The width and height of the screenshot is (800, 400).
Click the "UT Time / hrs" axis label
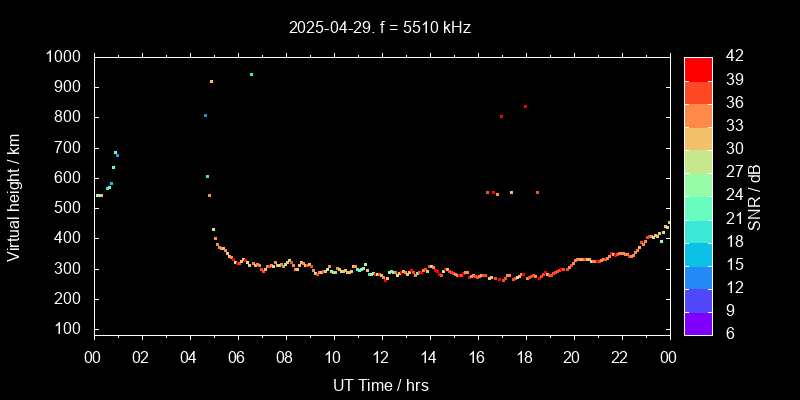(x=381, y=384)
